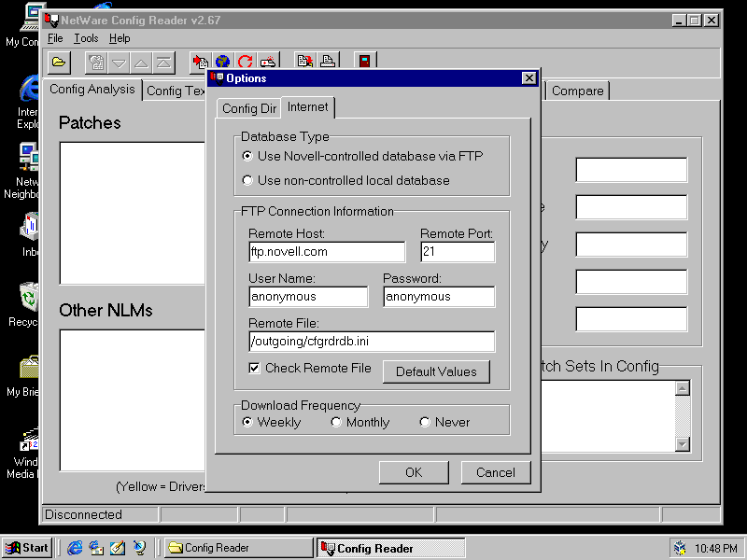This screenshot has width=747, height=560.
Task: Click the open folder toolbar icon
Action: coord(59,63)
